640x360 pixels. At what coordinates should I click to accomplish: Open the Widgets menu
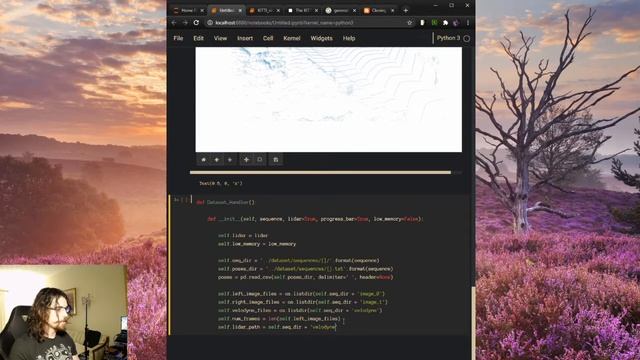pyautogui.click(x=321, y=38)
